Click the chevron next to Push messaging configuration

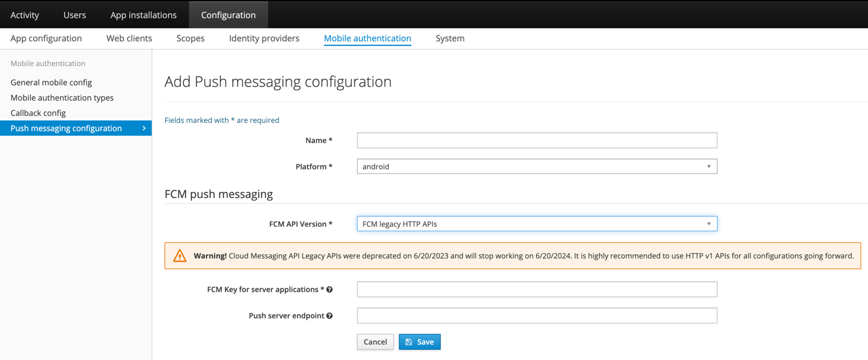click(x=145, y=128)
